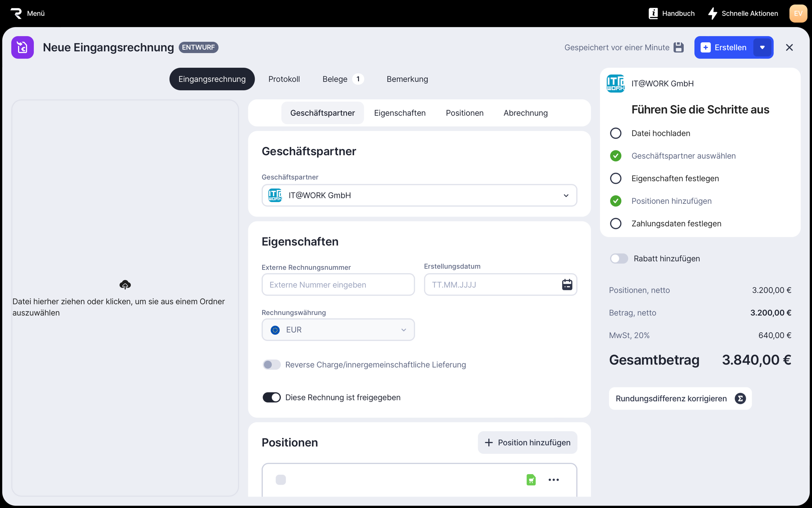This screenshot has height=508, width=812.
Task: Enable Rabatt hinzufügen toggle
Action: click(x=619, y=259)
